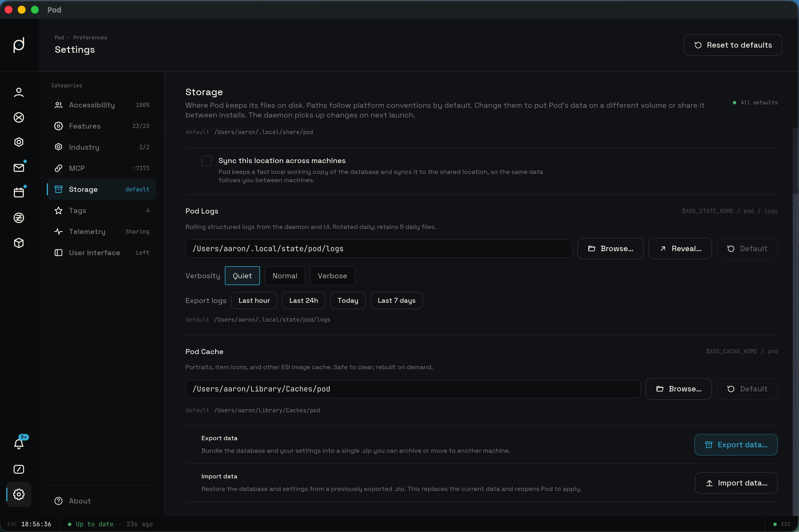Enable Sync this location across machines
The image size is (799, 532).
[x=207, y=161]
